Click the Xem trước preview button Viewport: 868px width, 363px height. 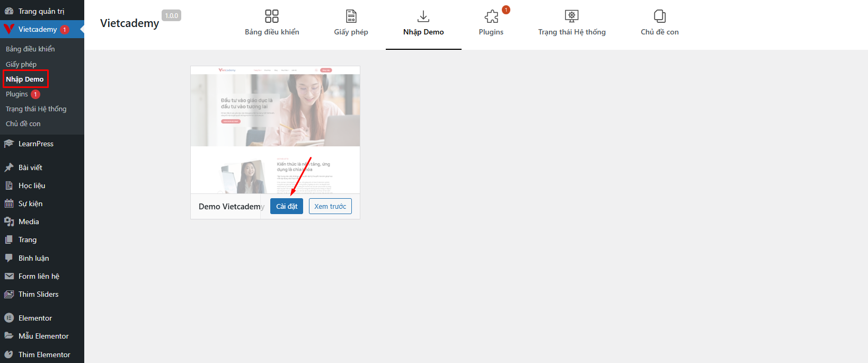(x=330, y=206)
